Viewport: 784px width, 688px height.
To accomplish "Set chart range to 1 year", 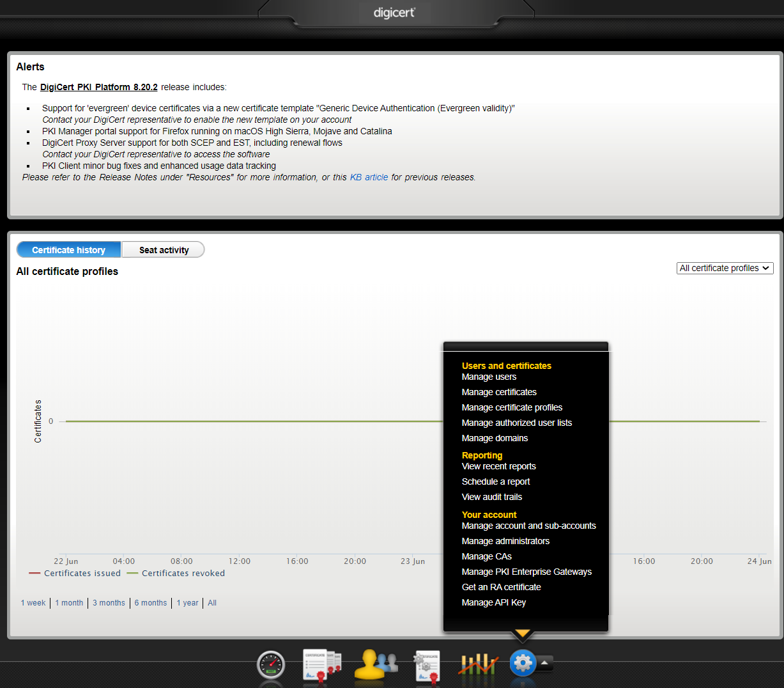I will pyautogui.click(x=188, y=603).
